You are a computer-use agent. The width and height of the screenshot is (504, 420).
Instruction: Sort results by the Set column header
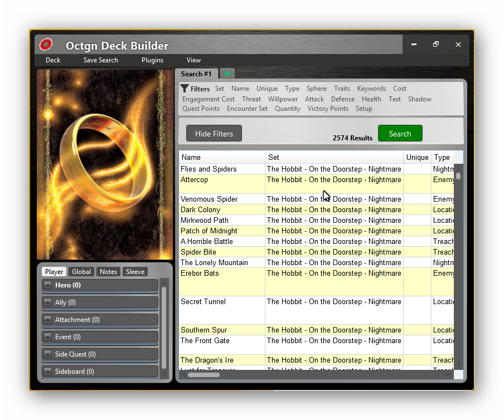[335, 157]
